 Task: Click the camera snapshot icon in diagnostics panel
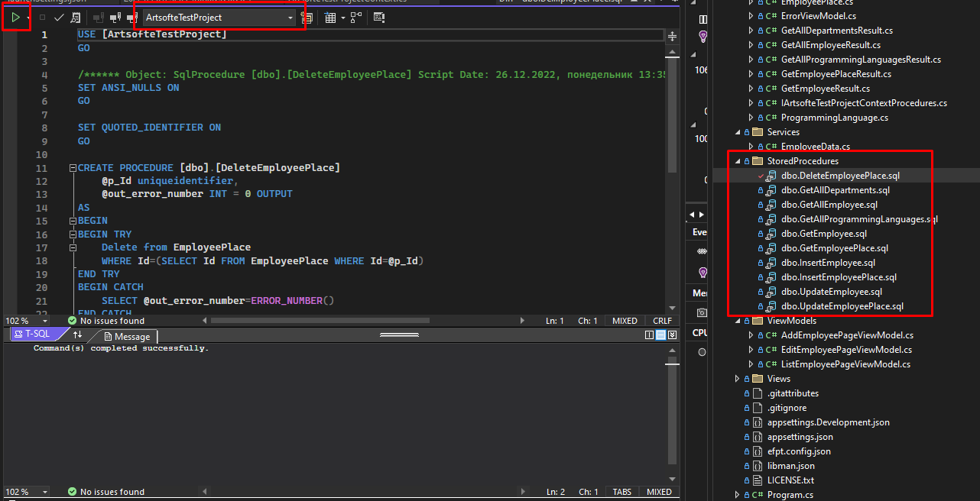point(702,312)
